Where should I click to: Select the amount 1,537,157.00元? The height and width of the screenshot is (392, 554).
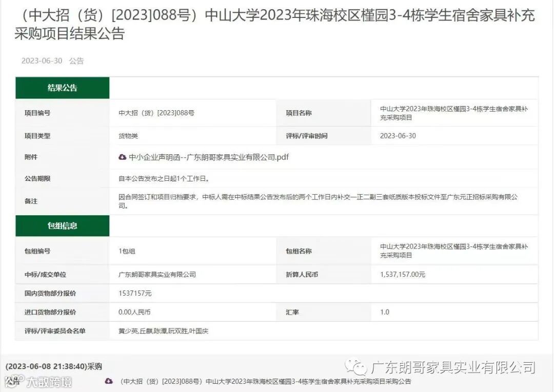pos(403,275)
